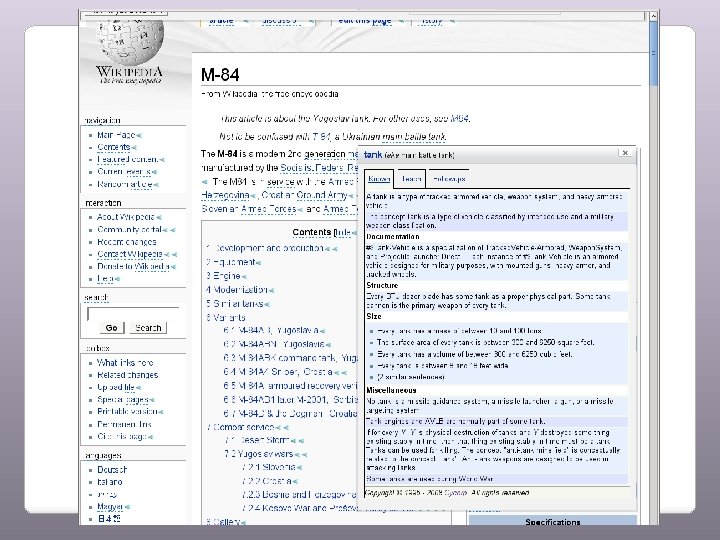This screenshot has width=720, height=540.
Task: Open the Contact Wikipedia link
Action: [130, 254]
